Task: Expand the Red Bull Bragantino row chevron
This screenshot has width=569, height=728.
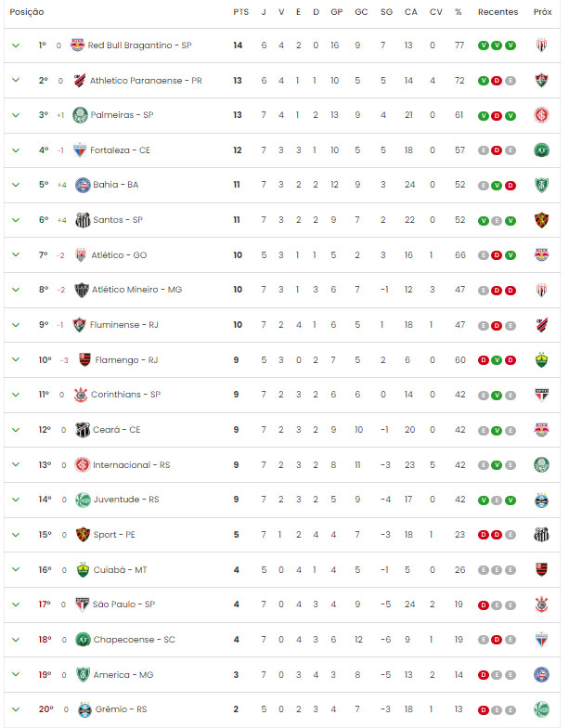Action: point(16,45)
